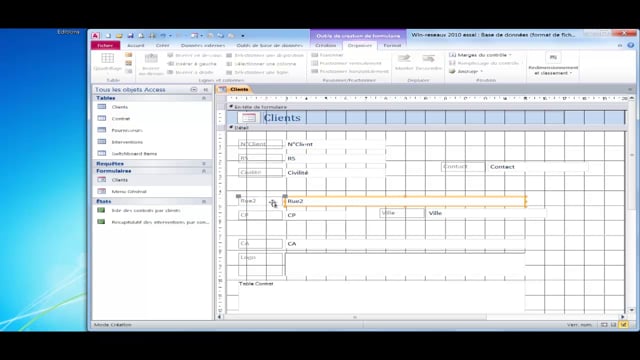Click the Monter move-up icon
Image resolution: width=640 pixels, height=360 pixels.
coord(404,58)
